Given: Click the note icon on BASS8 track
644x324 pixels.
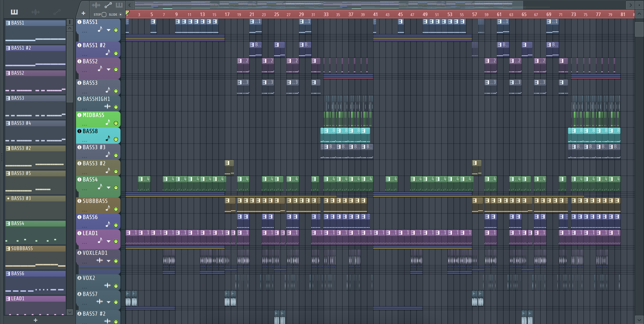Looking at the screenshot, I should click(108, 138).
